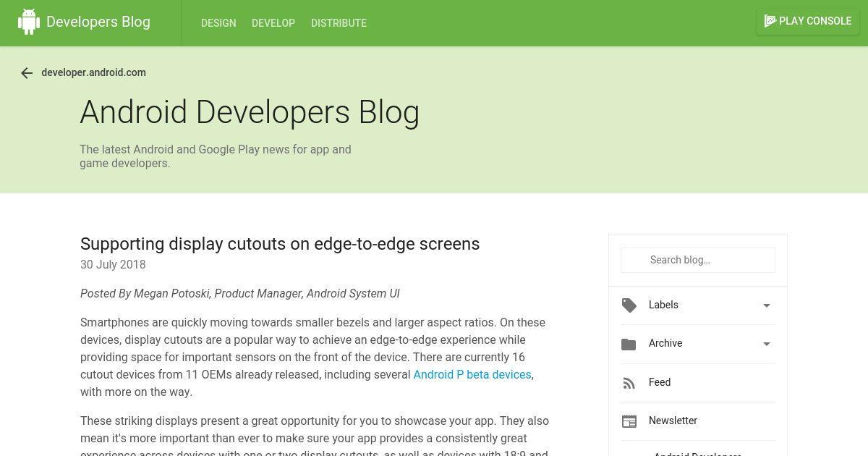Click the Search blog input field
Image resolution: width=868 pixels, height=456 pixels.
698,260
